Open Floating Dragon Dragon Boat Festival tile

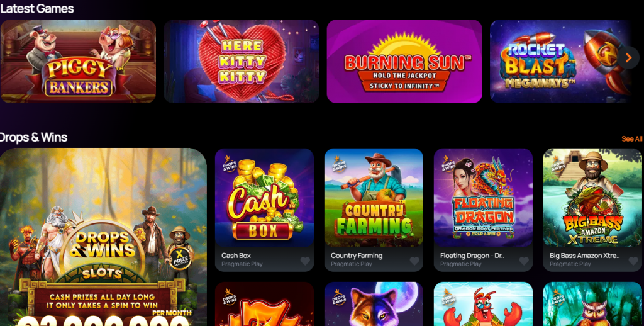(x=484, y=198)
